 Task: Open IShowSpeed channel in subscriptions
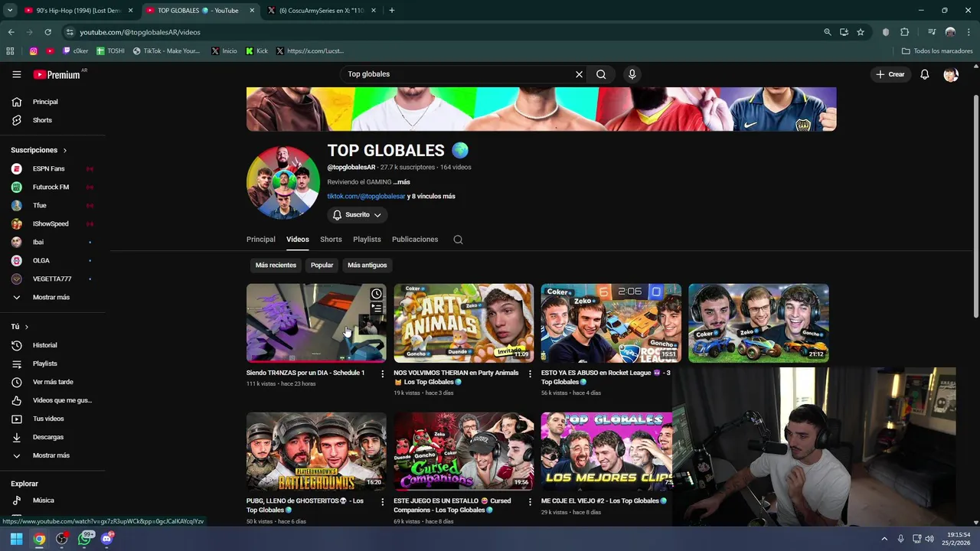click(x=54, y=223)
